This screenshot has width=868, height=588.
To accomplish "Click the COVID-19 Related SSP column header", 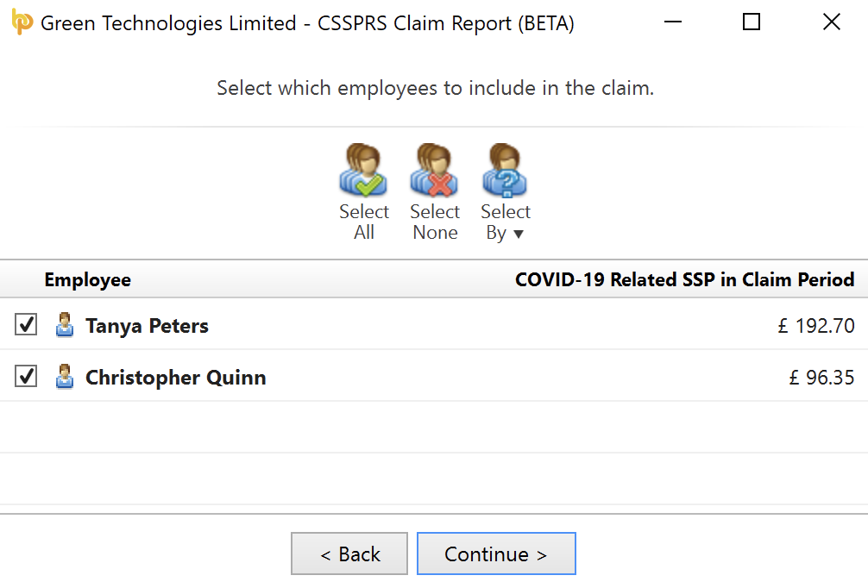I will (x=685, y=280).
